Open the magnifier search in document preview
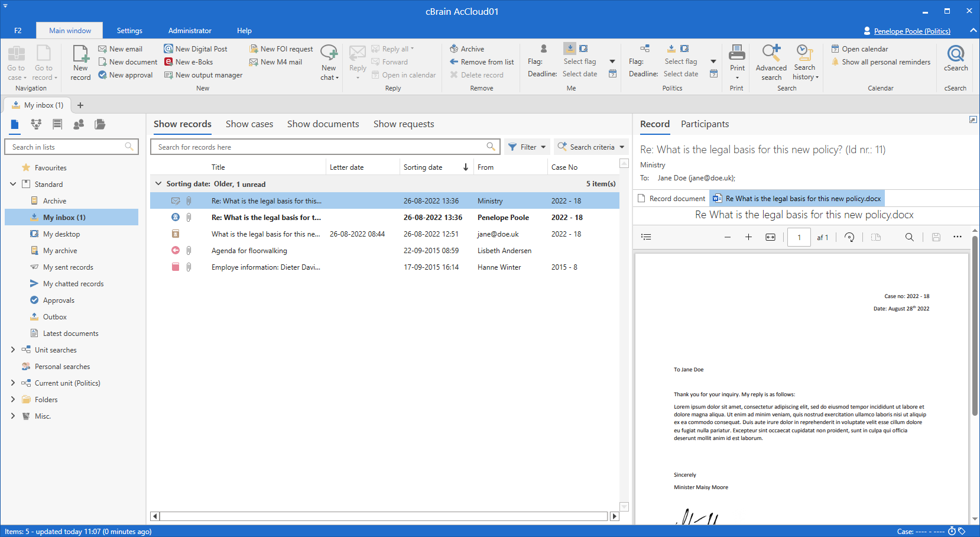 [909, 237]
